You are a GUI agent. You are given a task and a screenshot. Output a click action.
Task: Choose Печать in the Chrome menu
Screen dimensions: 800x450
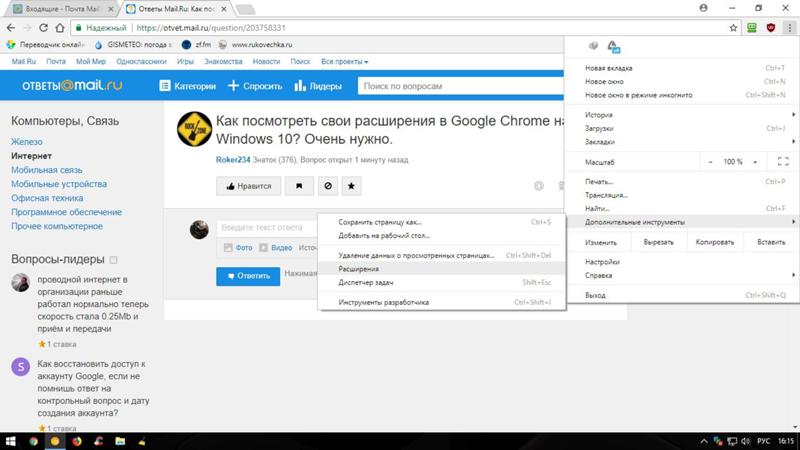click(x=682, y=182)
